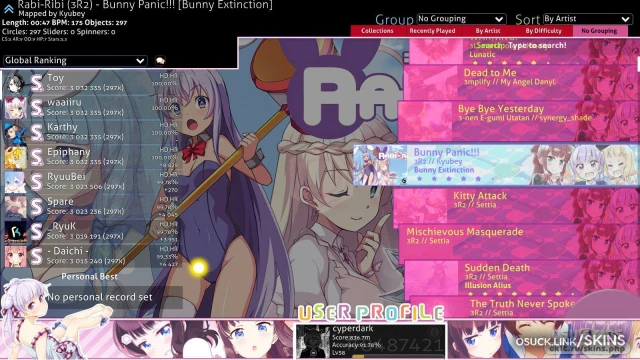Switch to the Recently Played tab

pos(432,31)
